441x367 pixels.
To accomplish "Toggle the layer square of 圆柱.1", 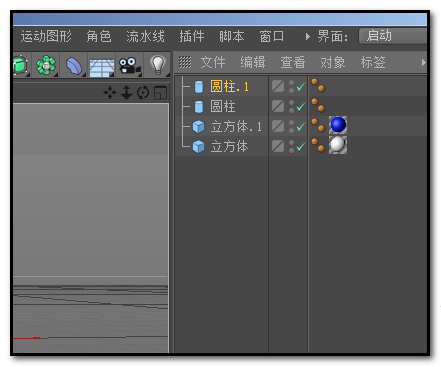I will [x=278, y=86].
